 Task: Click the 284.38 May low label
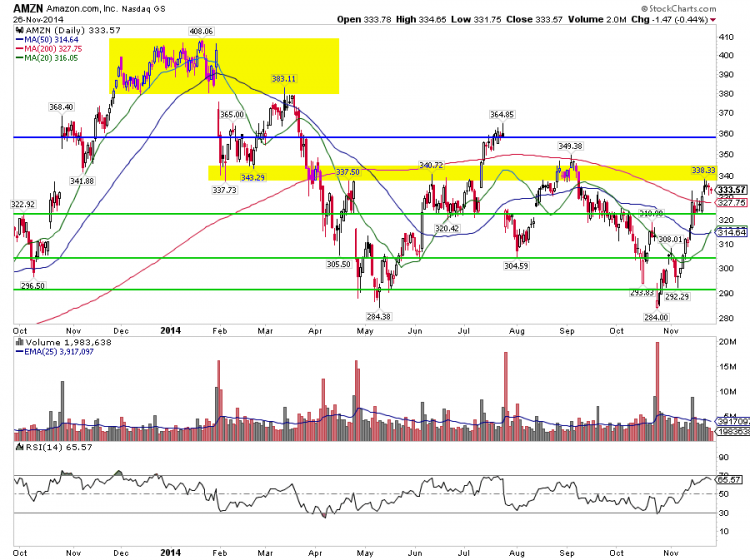378,317
